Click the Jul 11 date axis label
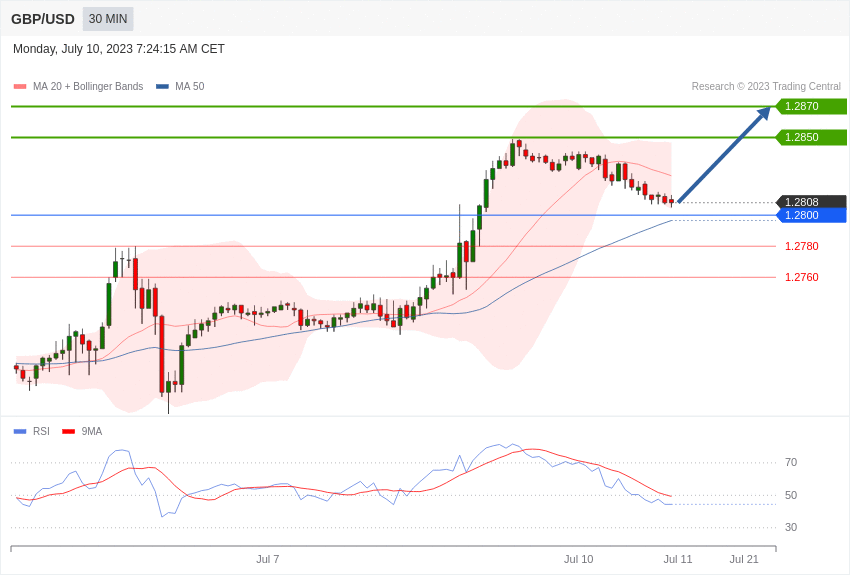 [x=678, y=559]
